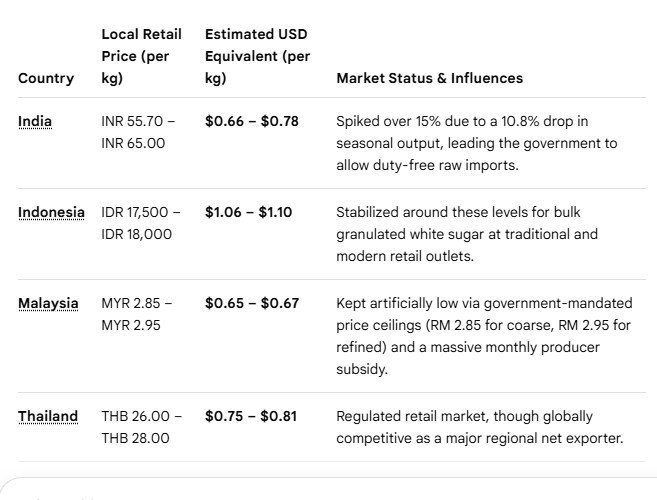657x500 pixels.
Task: Click the $0.75 – $0.81 USD value
Action: 251,416
